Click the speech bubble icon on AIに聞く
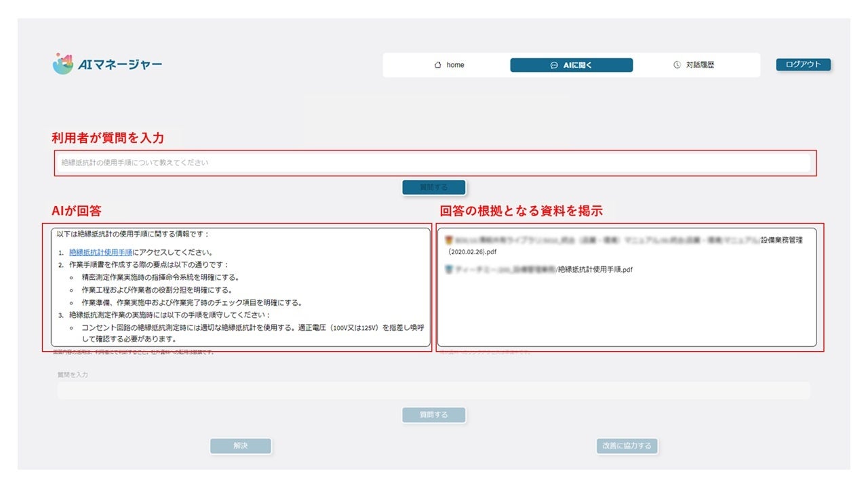 [553, 64]
